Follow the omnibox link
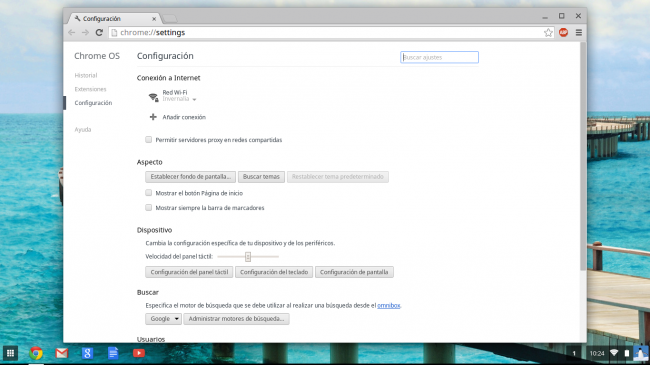The image size is (650, 365). [x=388, y=305]
